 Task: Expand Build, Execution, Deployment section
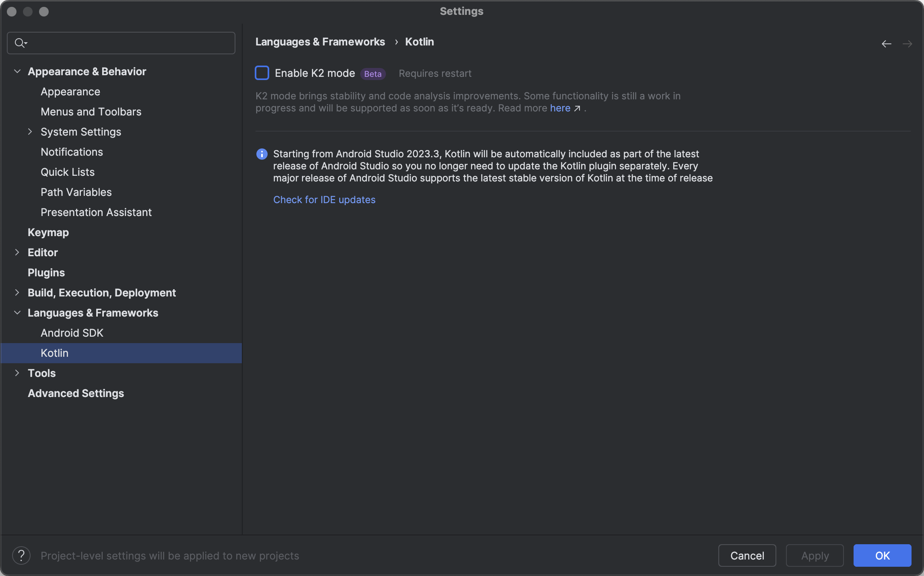pyautogui.click(x=17, y=293)
